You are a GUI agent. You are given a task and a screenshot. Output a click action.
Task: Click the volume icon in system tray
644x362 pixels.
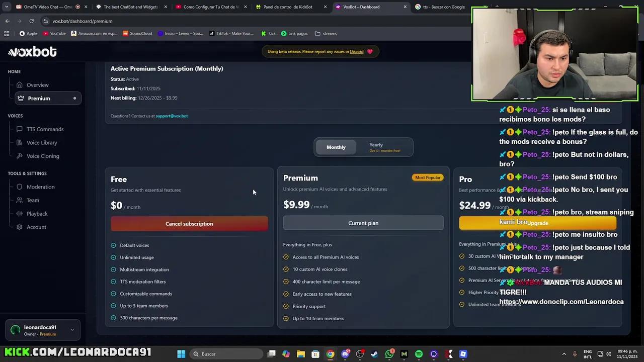pos(608,354)
